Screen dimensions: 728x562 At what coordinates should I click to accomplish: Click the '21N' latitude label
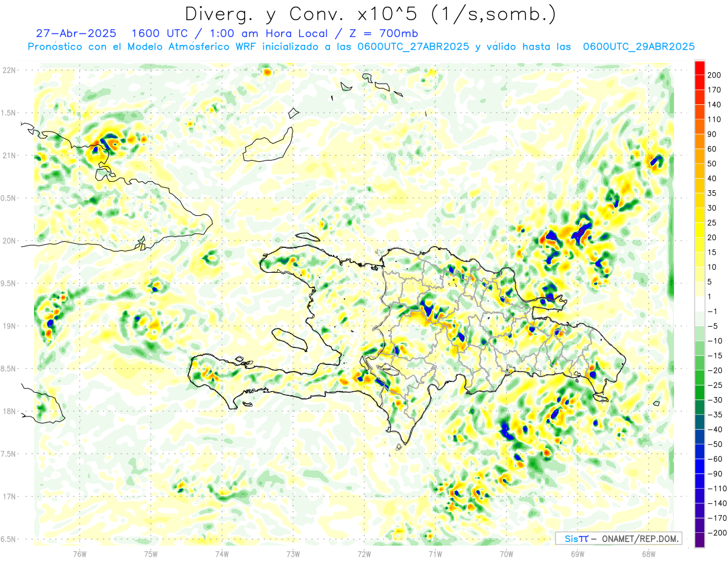8,155
